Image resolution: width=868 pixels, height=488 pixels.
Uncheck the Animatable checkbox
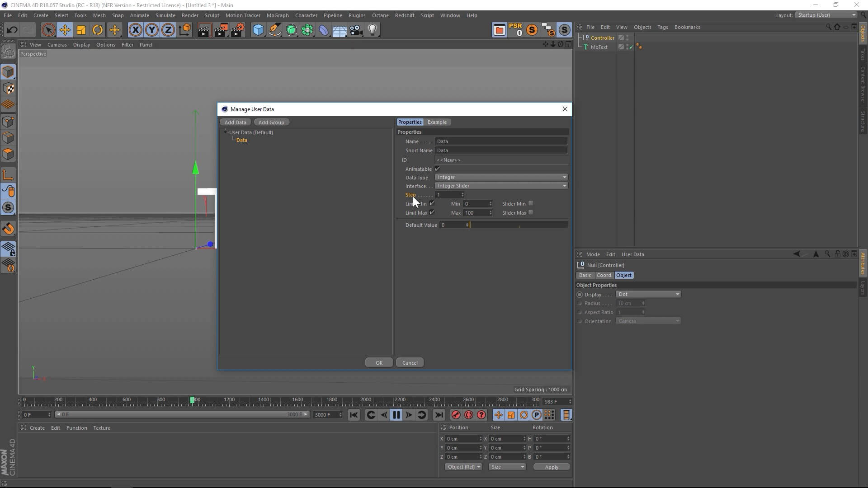point(437,169)
